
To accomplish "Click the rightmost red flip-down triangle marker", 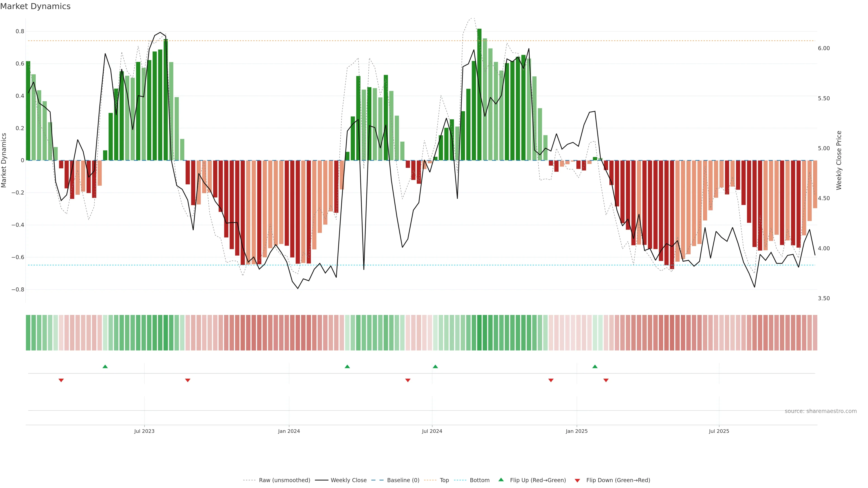I will (x=606, y=380).
